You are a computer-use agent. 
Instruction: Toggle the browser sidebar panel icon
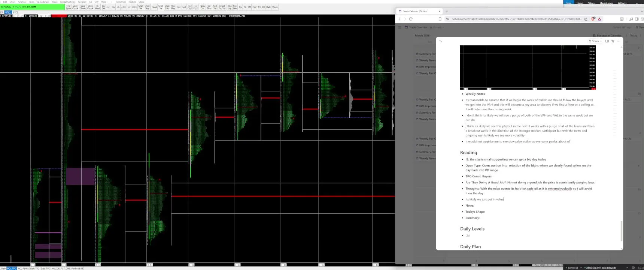pyautogui.click(x=637, y=19)
